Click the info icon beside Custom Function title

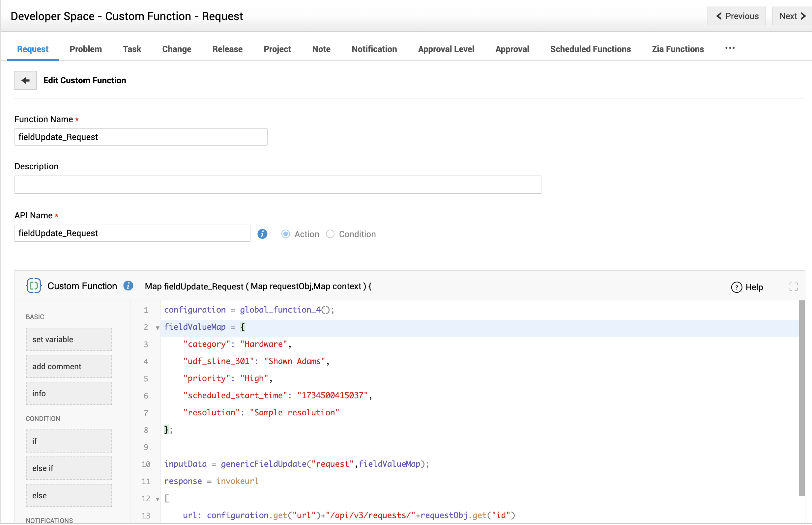point(128,286)
